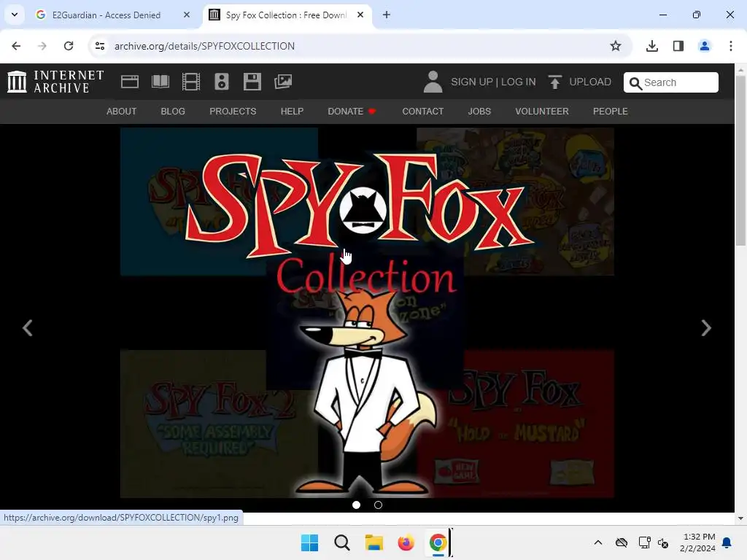Click SIGN UP link
Image resolution: width=747 pixels, height=560 pixels.
click(x=472, y=82)
